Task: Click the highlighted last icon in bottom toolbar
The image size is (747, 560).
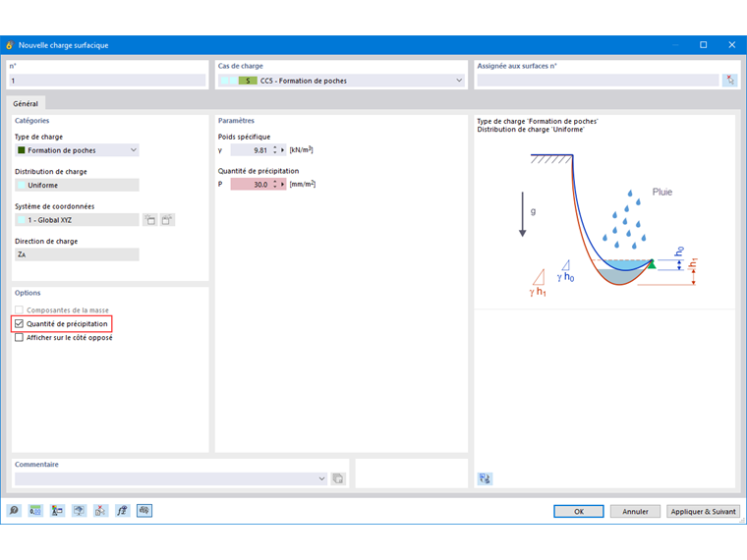Action: pyautogui.click(x=144, y=511)
